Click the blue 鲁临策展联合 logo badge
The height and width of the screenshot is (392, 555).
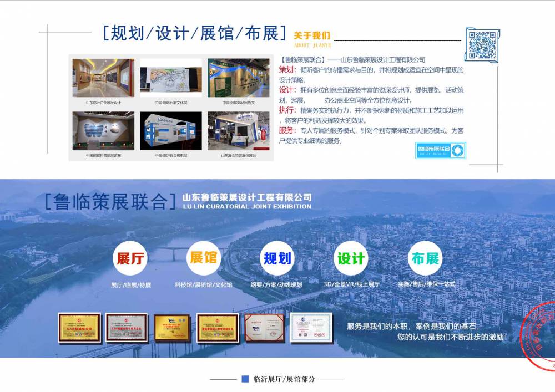click(x=441, y=150)
